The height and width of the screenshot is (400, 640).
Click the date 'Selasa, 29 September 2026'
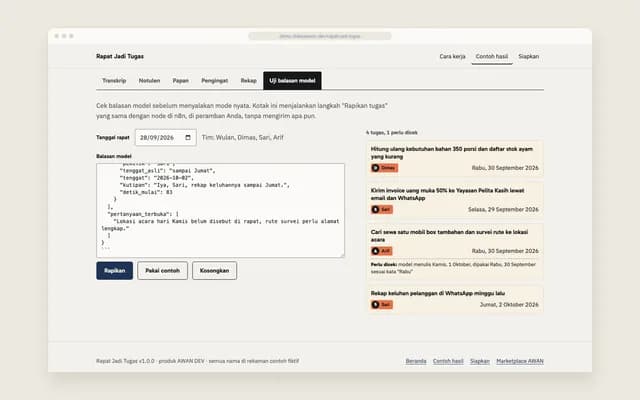[503, 209]
